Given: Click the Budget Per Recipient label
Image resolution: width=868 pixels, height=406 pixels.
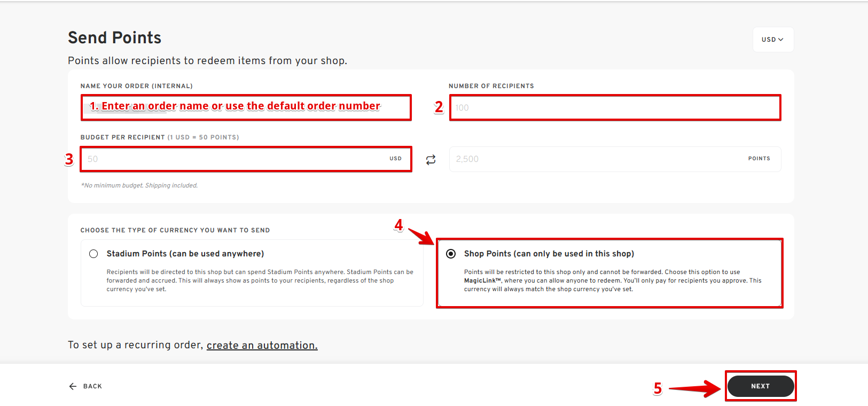Looking at the screenshot, I should (122, 137).
